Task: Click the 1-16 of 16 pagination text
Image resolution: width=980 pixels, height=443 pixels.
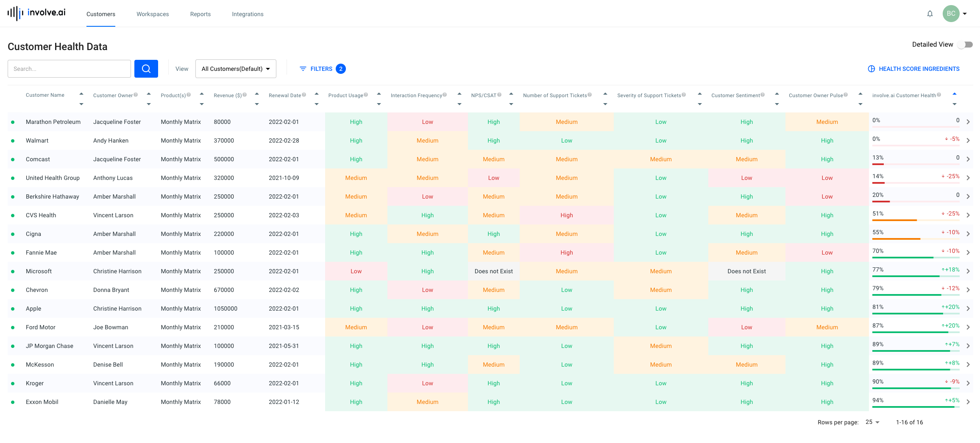Action: [909, 422]
